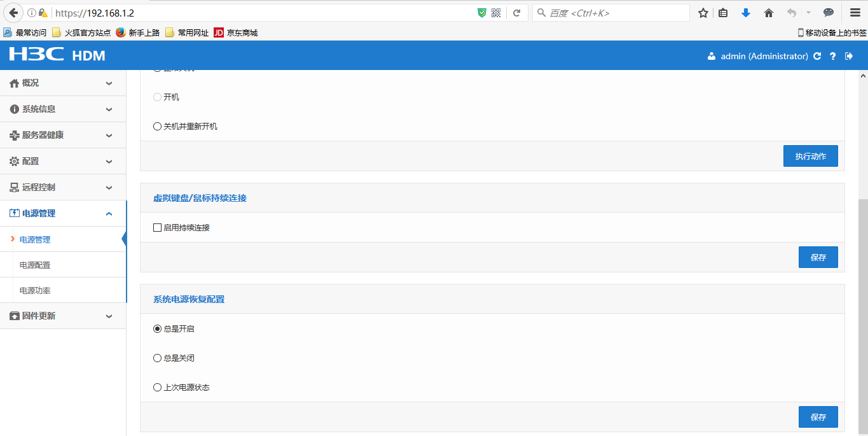Image resolution: width=868 pixels, height=436 pixels.
Task: Save the 虚拟键盘/鼠标持续连接 settings
Action: pos(818,257)
